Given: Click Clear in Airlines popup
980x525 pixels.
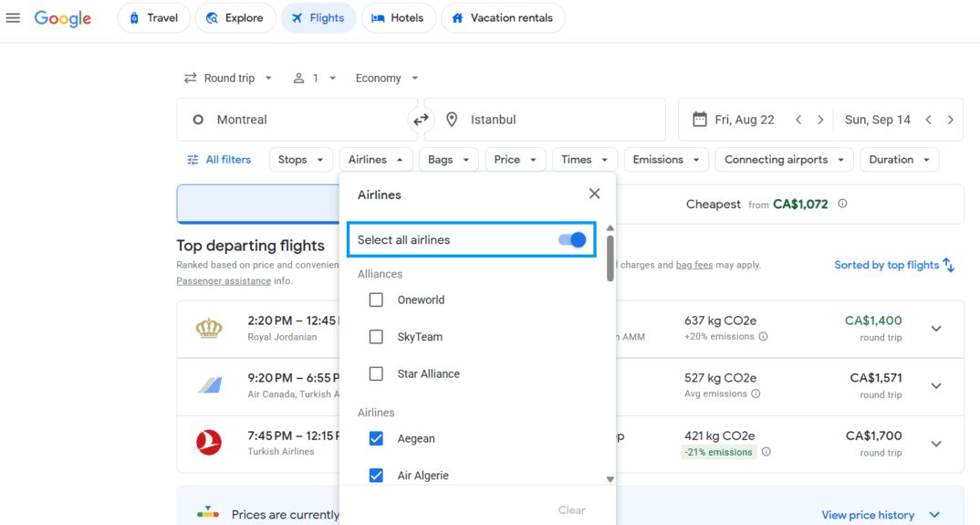Looking at the screenshot, I should 571,510.
